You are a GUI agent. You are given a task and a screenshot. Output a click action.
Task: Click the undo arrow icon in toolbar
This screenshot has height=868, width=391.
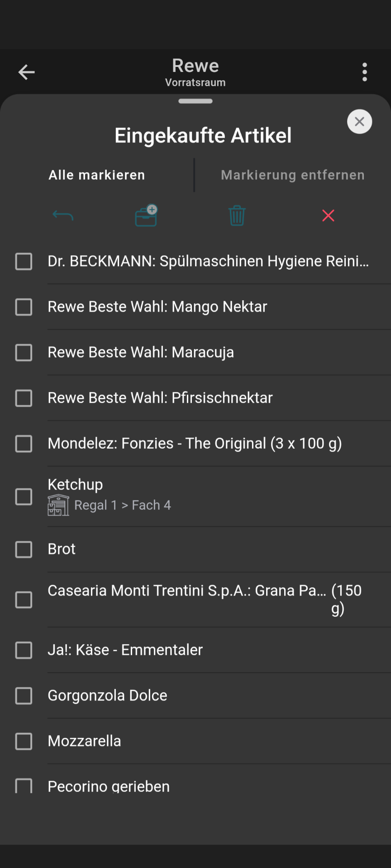[x=63, y=216]
